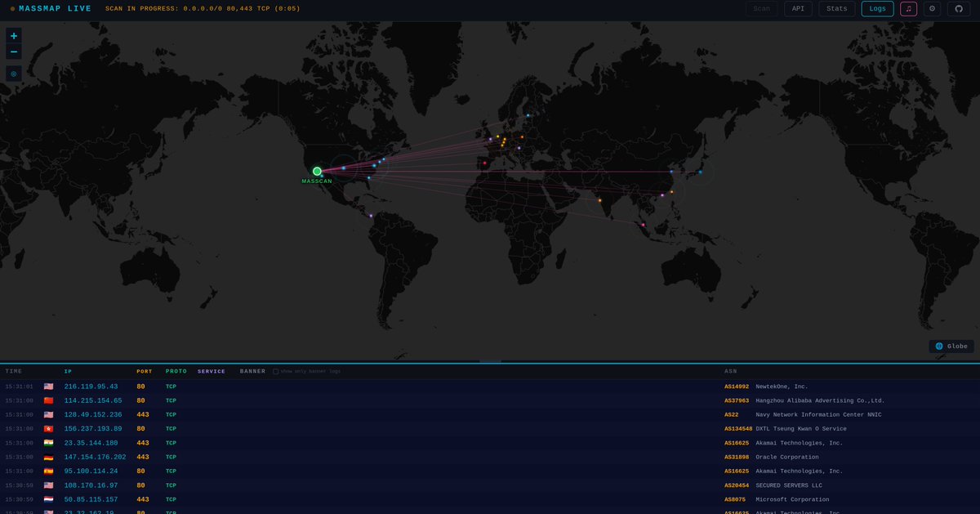Viewport: 980px width, 514px height.
Task: Click port 80 in the 216.119.95.43 row
Action: coord(140,387)
